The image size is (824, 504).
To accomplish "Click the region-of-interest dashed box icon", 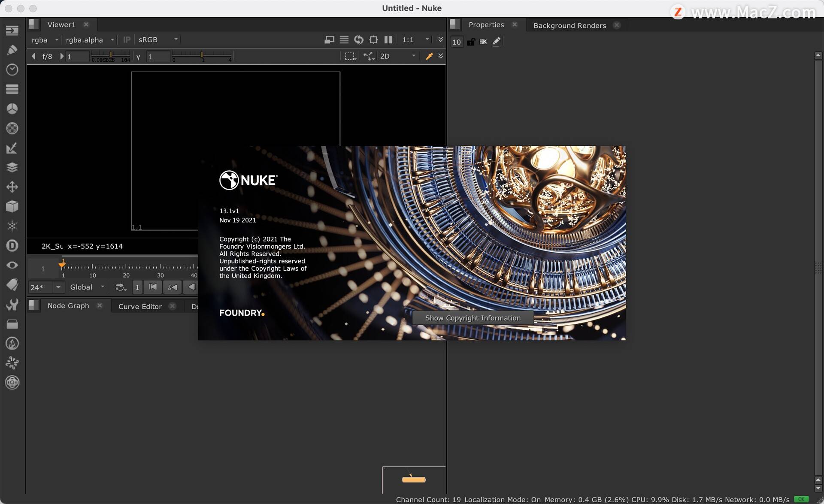I will (351, 56).
